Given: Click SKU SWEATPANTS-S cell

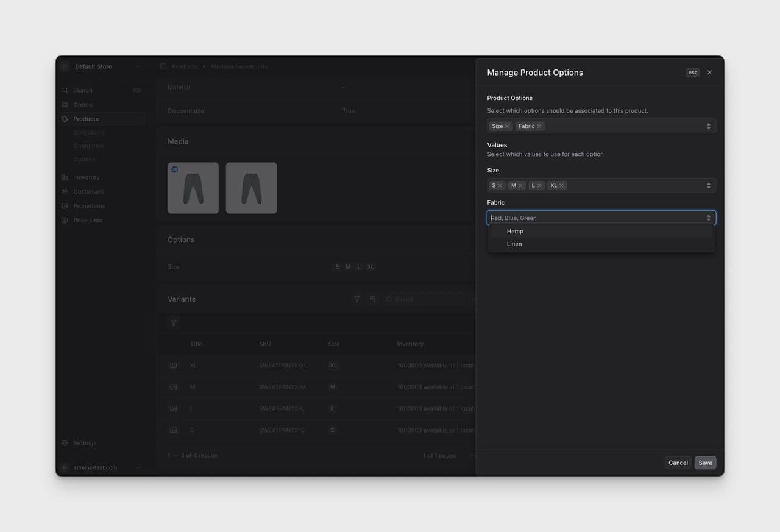Looking at the screenshot, I should tap(282, 430).
